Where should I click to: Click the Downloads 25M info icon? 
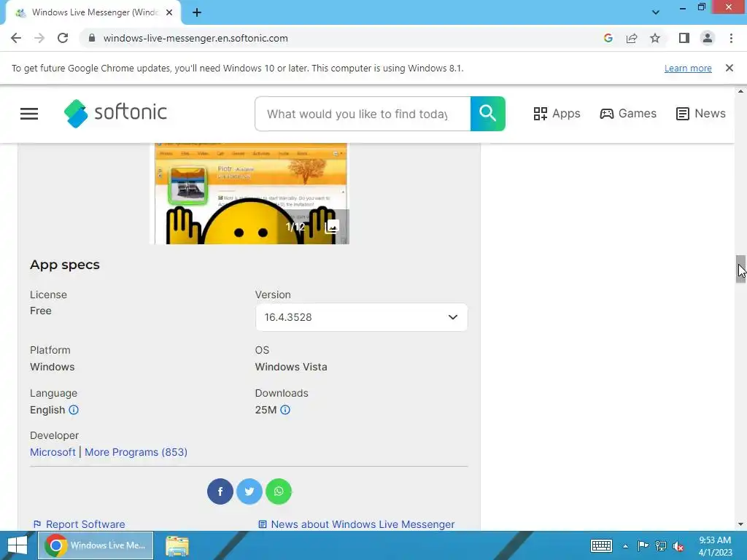pyautogui.click(x=285, y=410)
